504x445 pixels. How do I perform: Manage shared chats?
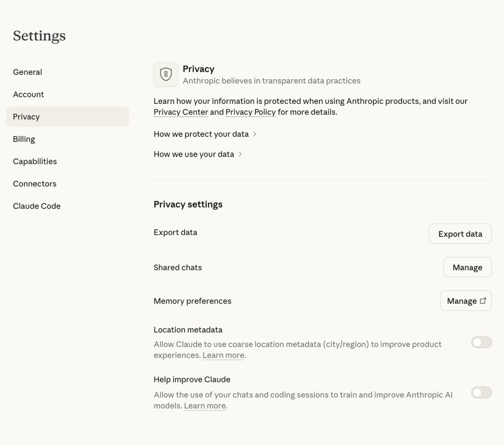(467, 267)
